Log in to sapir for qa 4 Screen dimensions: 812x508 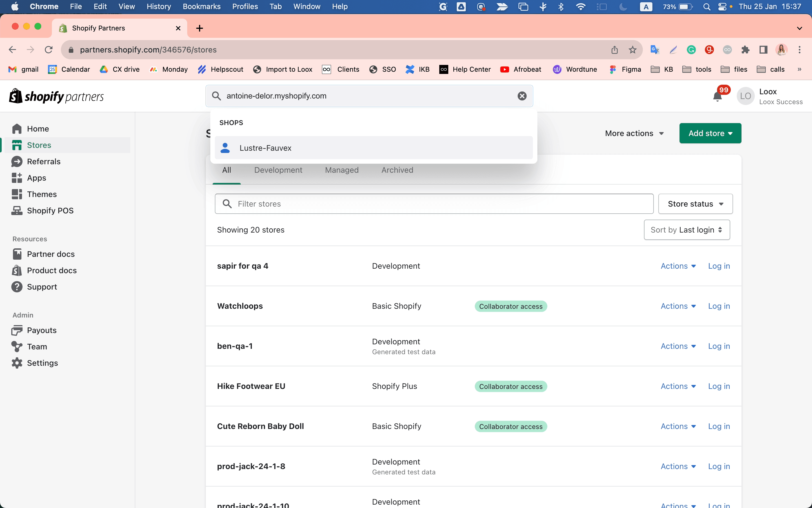[x=719, y=266]
